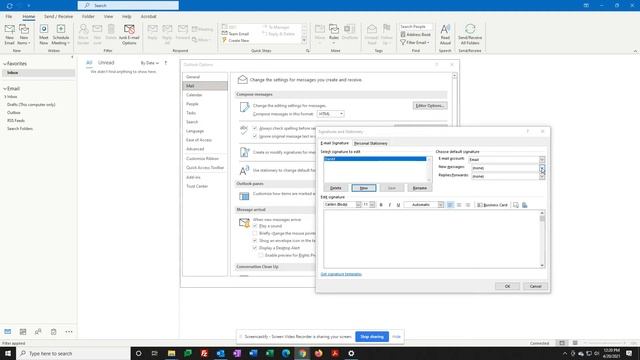640x360 pixels.
Task: Select Create New quick step
Action: (236, 40)
